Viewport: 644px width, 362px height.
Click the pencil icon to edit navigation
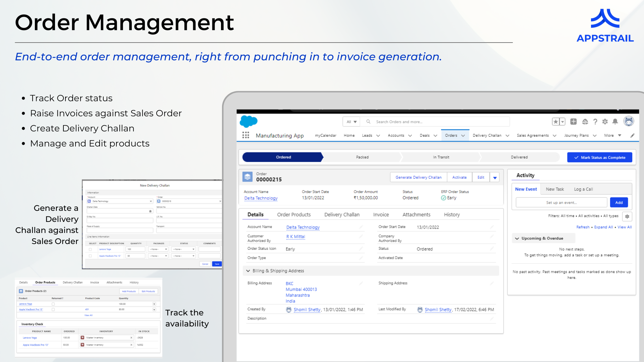click(x=632, y=135)
